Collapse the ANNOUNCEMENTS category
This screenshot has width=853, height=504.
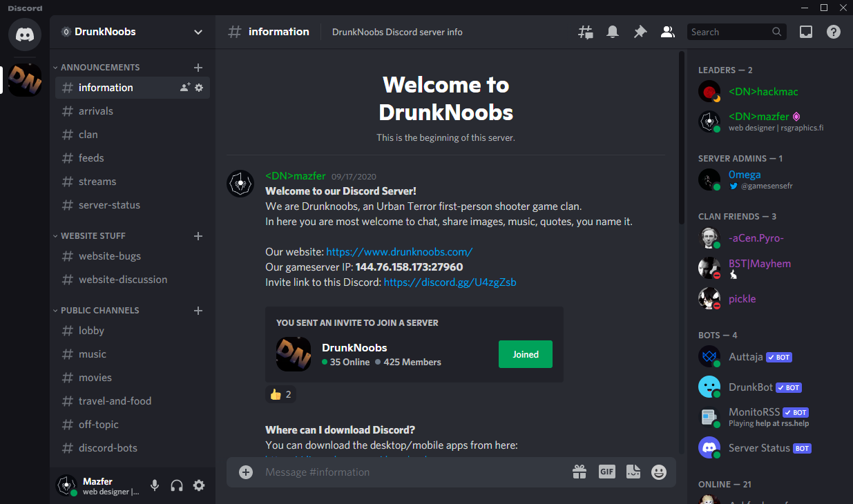coord(99,68)
